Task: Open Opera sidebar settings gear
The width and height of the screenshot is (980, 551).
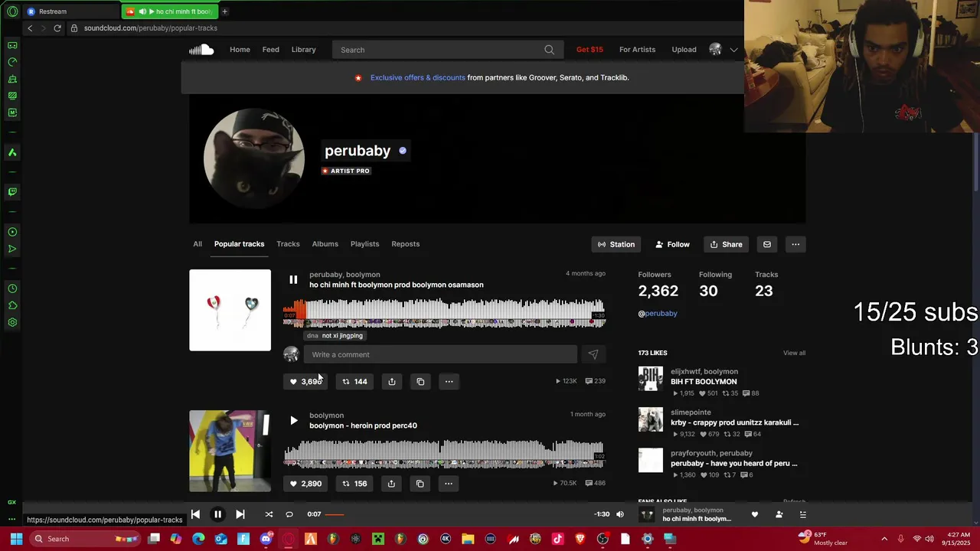Action: pos(12,322)
